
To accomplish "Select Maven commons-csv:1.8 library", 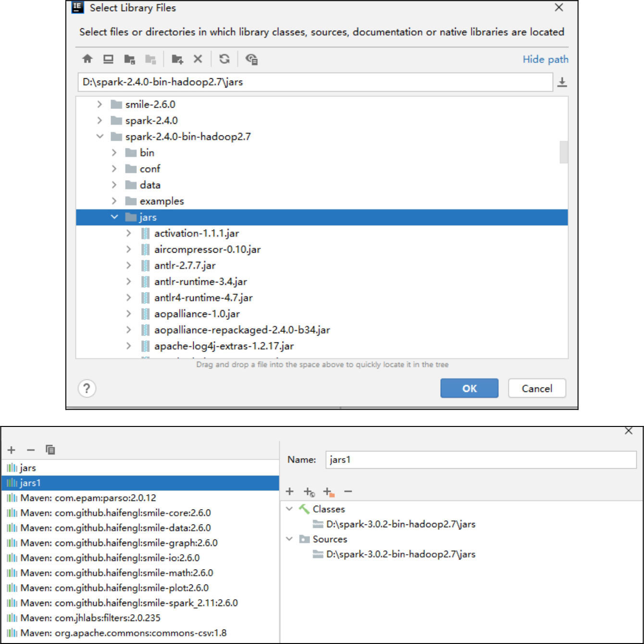I will tap(140, 633).
